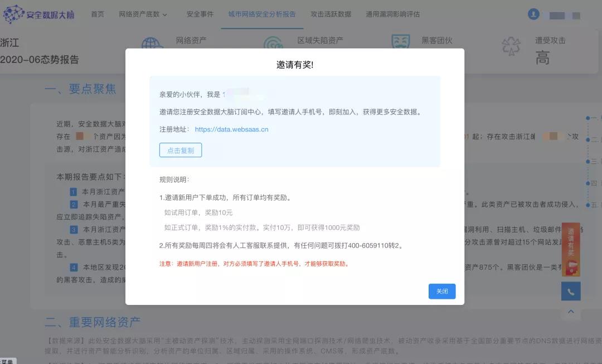The width and height of the screenshot is (602, 364).
Task: Click the 区域失陷资产 signal icon
Action: coord(273,42)
